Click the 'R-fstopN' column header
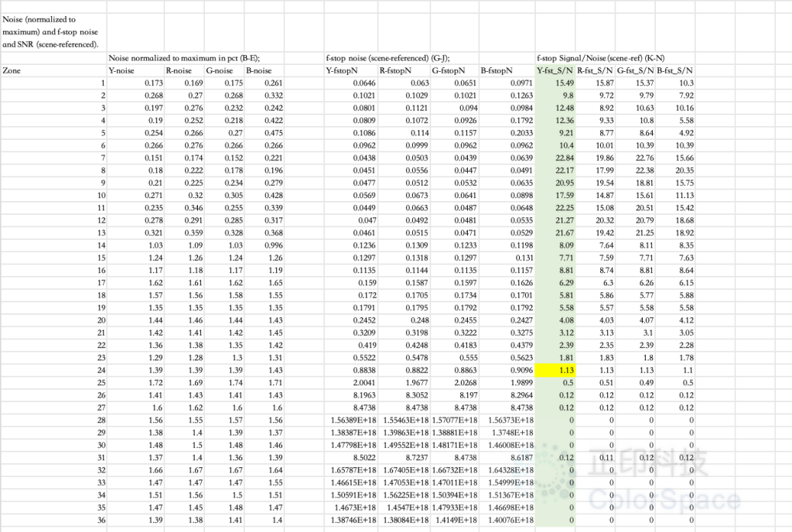The image size is (792, 532). (x=404, y=70)
